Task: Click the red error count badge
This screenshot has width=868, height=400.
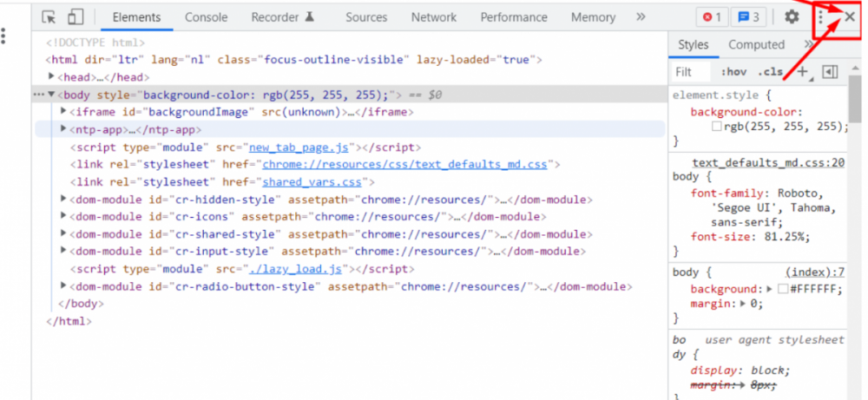Action: click(713, 17)
